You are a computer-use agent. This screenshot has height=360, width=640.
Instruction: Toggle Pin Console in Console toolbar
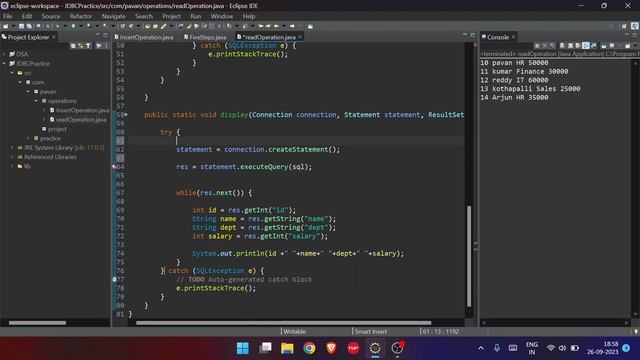click(604, 46)
